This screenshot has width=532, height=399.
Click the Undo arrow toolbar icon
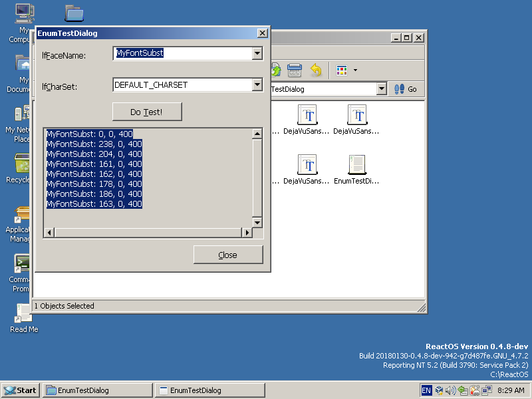tap(317, 70)
